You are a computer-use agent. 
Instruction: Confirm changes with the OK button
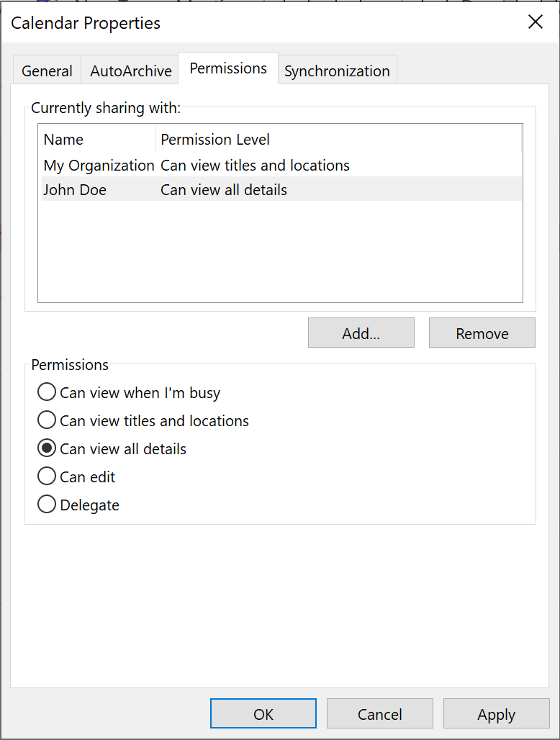[263, 714]
